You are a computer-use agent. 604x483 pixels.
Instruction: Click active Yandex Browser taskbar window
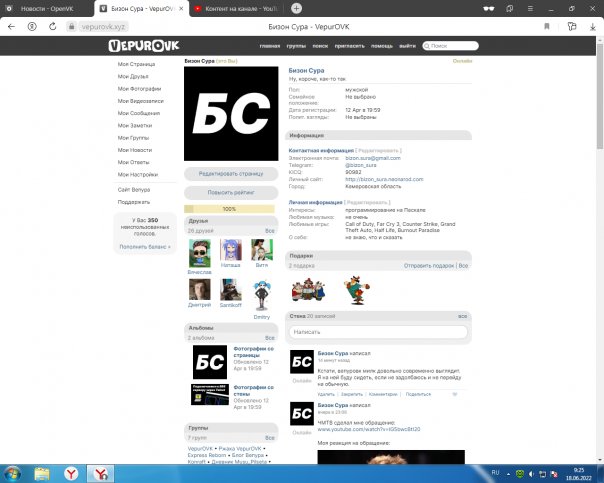pyautogui.click(x=101, y=474)
